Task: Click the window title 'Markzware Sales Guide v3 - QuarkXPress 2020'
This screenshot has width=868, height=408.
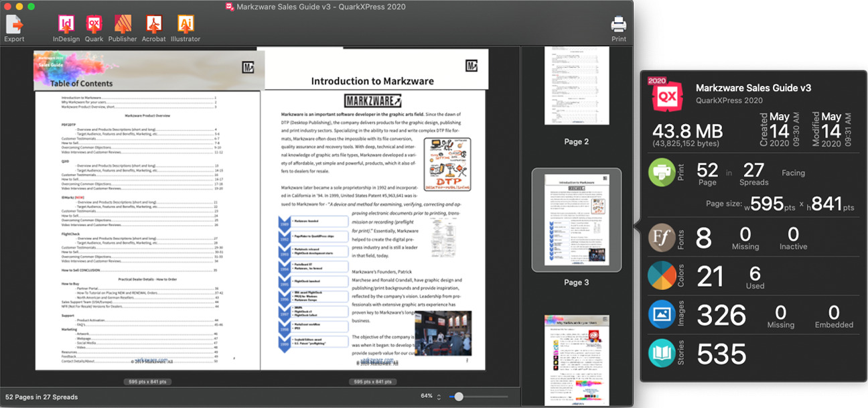Action: [320, 7]
